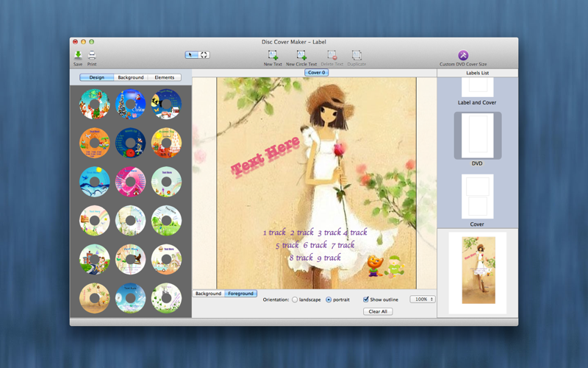This screenshot has width=588, height=368.
Task: Click the Print icon in toolbar
Action: pyautogui.click(x=92, y=56)
